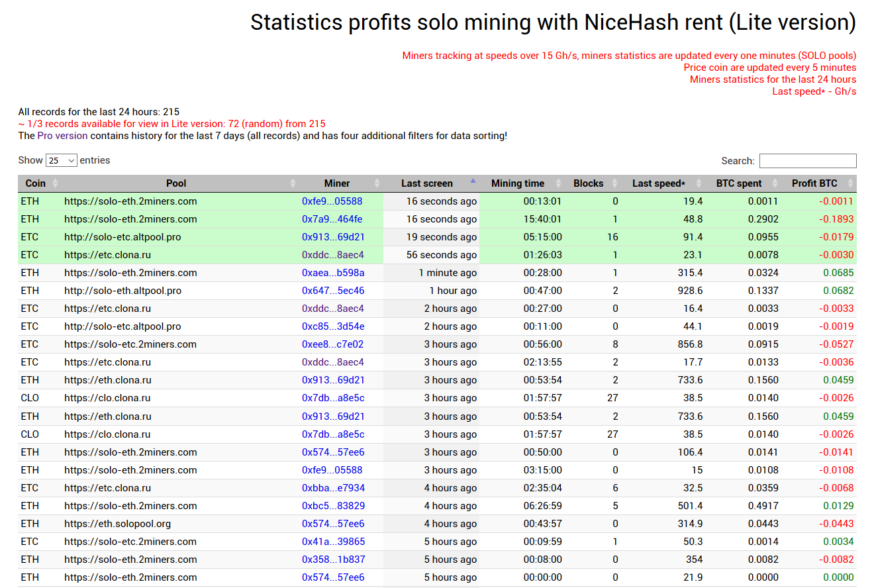Open miner link 0x41a...39865
Image resolution: width=874 pixels, height=588 pixels.
pyautogui.click(x=333, y=542)
